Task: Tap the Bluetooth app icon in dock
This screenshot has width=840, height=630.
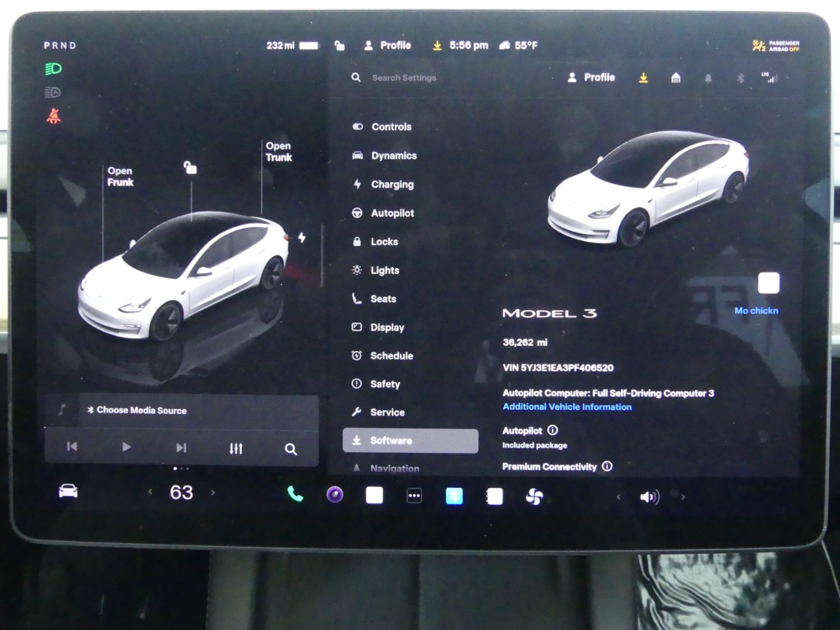Action: pyautogui.click(x=454, y=496)
